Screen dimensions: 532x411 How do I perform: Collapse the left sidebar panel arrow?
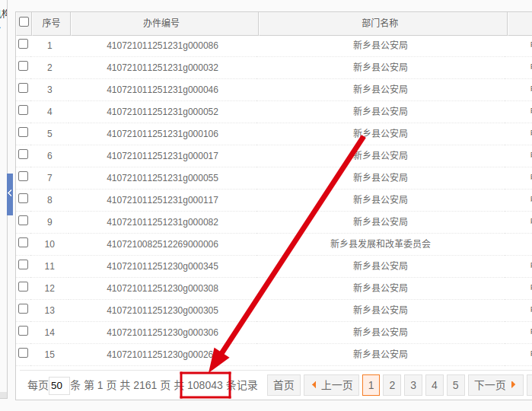[x=10, y=194]
